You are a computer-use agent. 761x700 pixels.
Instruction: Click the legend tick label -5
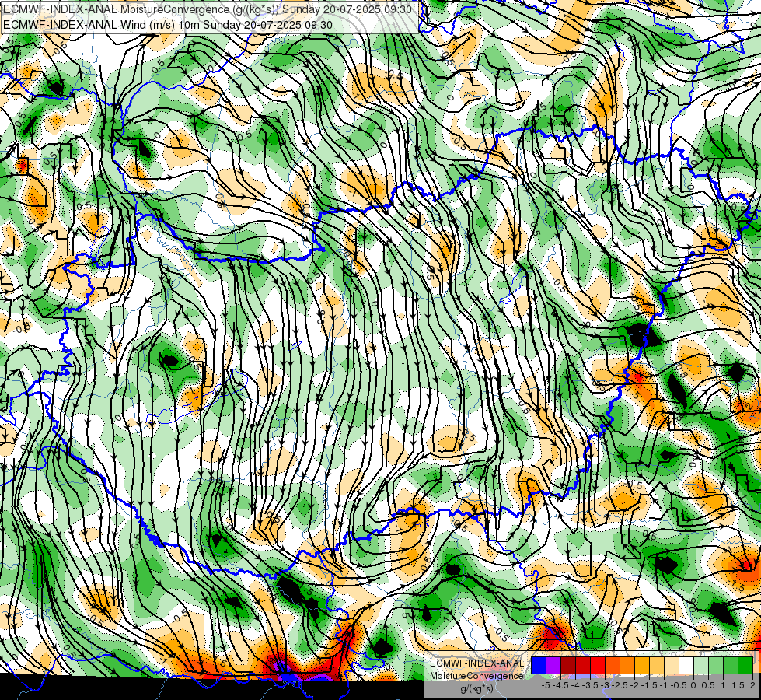click(546, 685)
